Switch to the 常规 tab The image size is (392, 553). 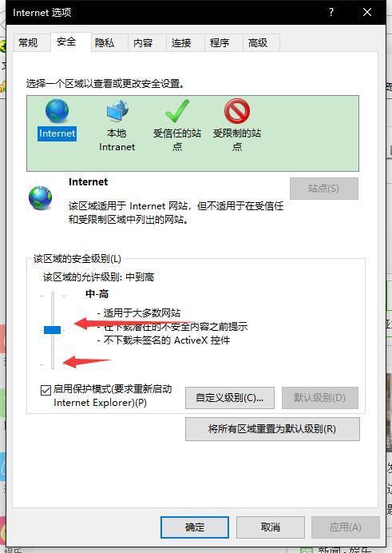28,43
